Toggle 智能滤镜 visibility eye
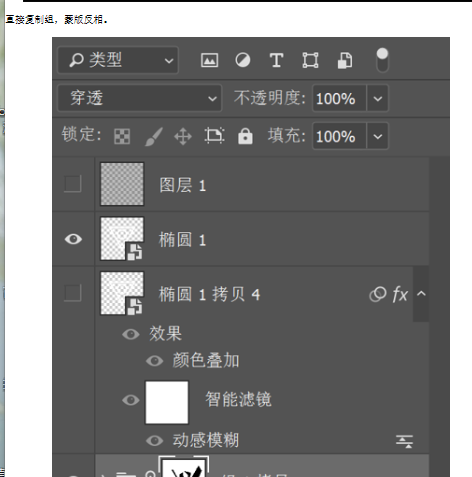The width and height of the screenshot is (472, 477). point(131,400)
